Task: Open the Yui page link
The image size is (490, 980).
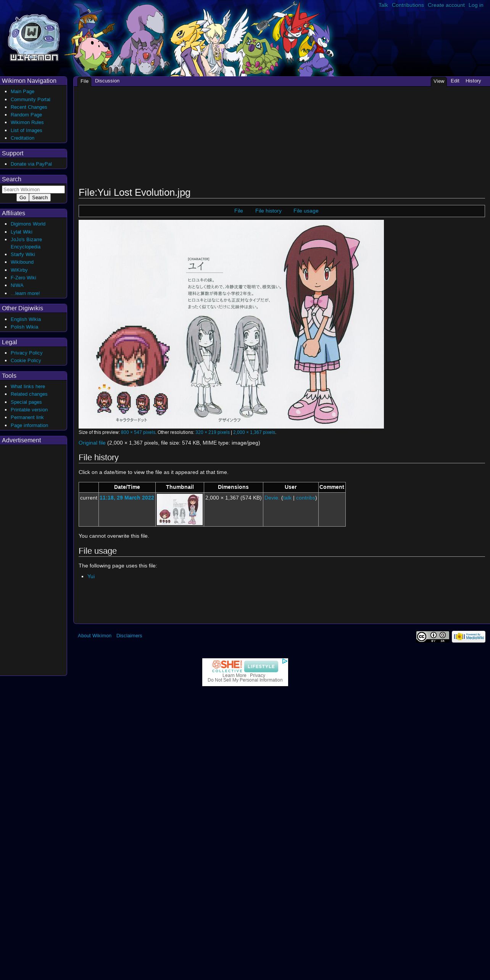Action: point(91,577)
